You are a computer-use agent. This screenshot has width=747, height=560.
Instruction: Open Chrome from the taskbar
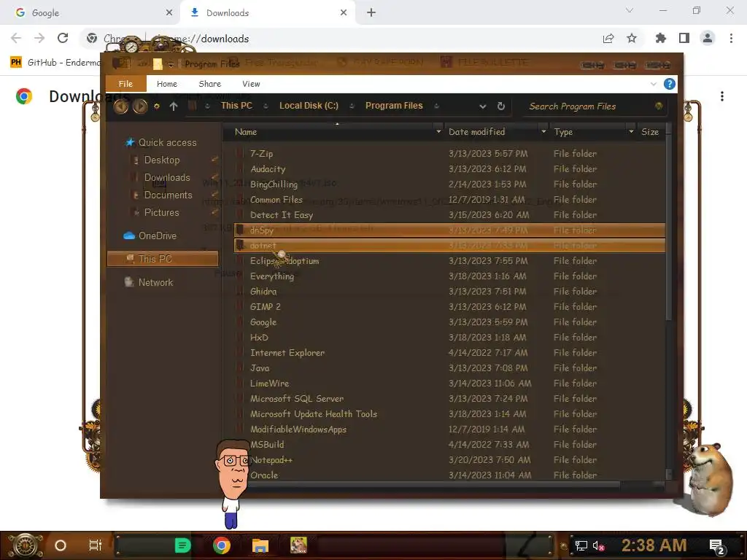(222, 545)
